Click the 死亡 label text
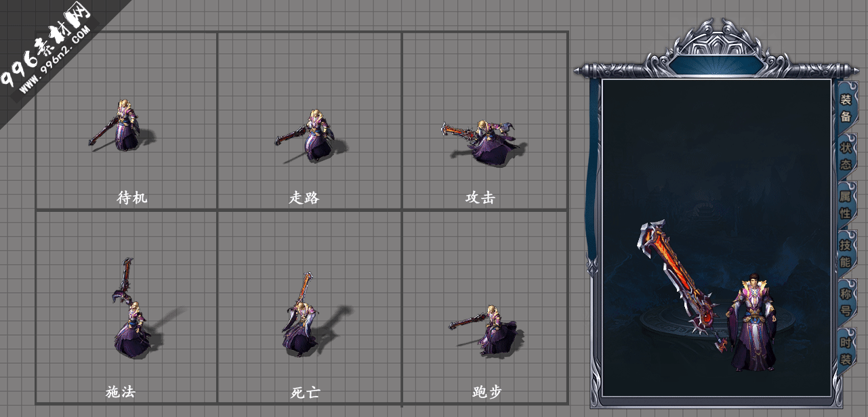This screenshot has height=417, width=868. click(x=306, y=392)
